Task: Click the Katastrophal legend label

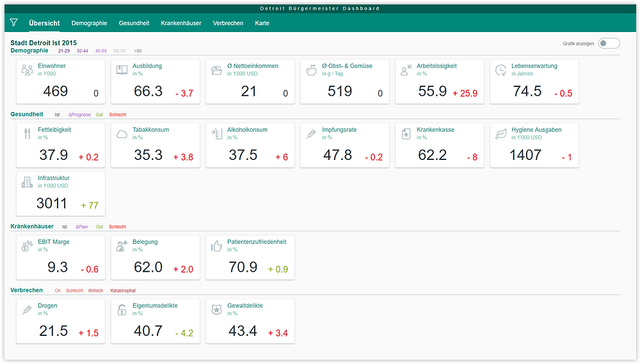Action: pyautogui.click(x=123, y=290)
